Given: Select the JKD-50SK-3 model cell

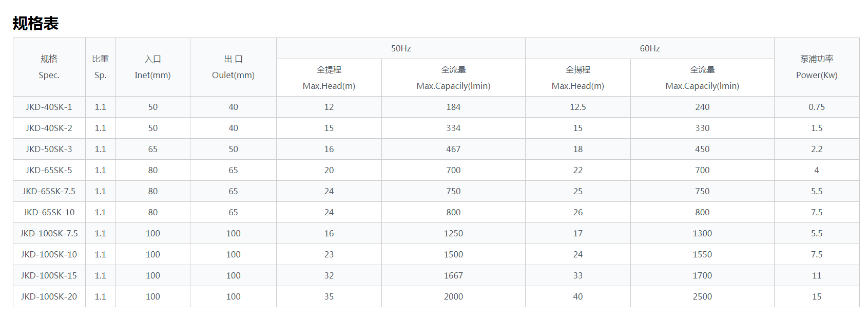Looking at the screenshot, I should pos(49,149).
